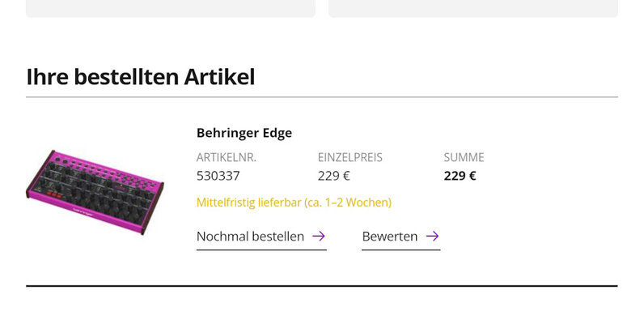
Task: Click the article number 530337
Action: pos(218,176)
